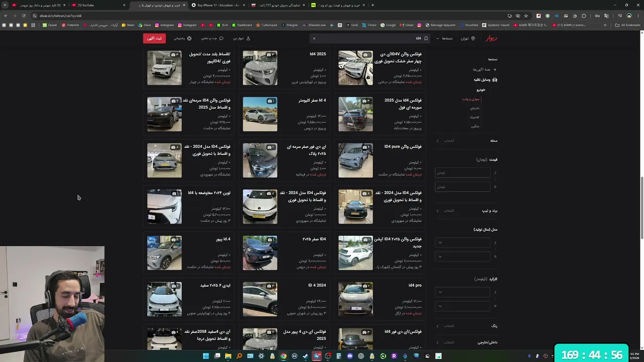644x362 pixels.
Task: Select the خودرو car subcategory
Action: 480,89
